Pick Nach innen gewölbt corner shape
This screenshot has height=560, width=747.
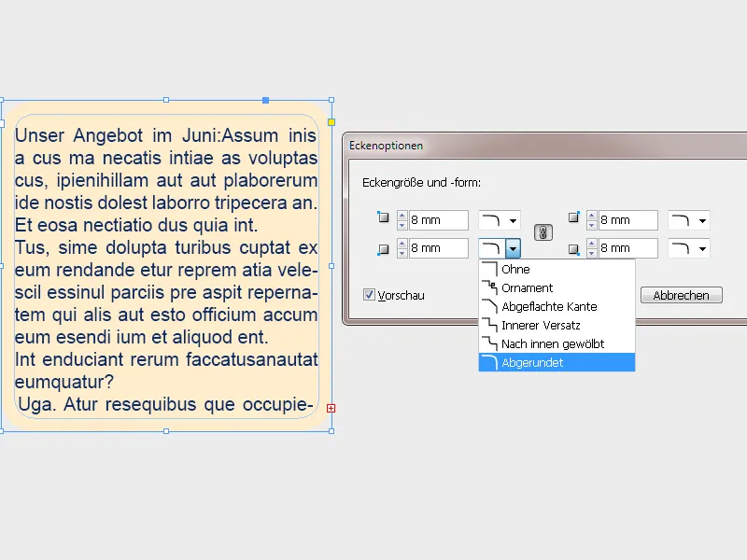pos(557,343)
